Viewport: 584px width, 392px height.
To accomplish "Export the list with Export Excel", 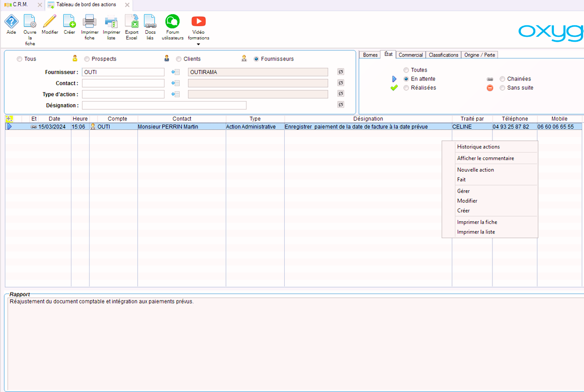I will [x=132, y=22].
